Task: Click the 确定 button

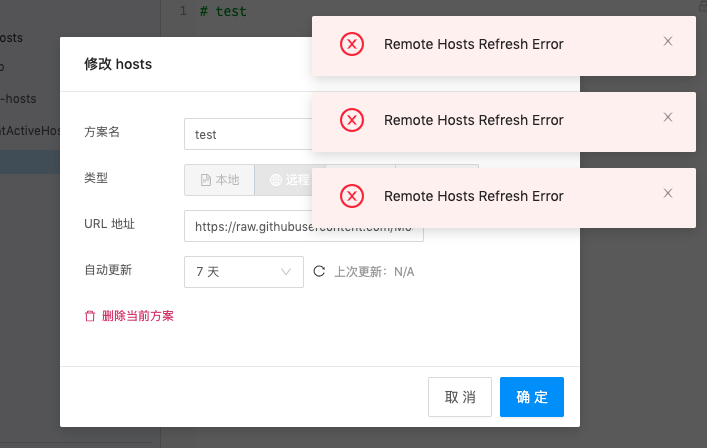Action: [x=532, y=397]
